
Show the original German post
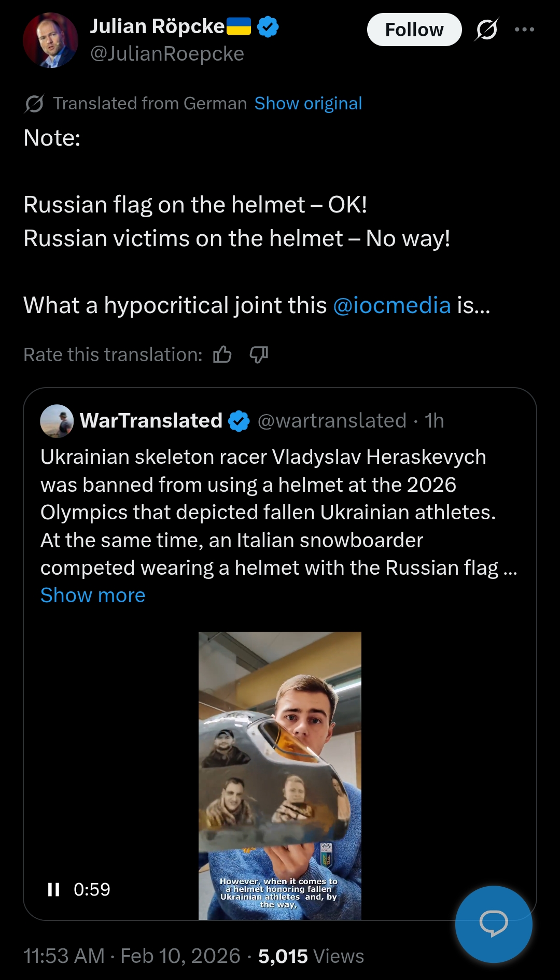[x=308, y=104]
